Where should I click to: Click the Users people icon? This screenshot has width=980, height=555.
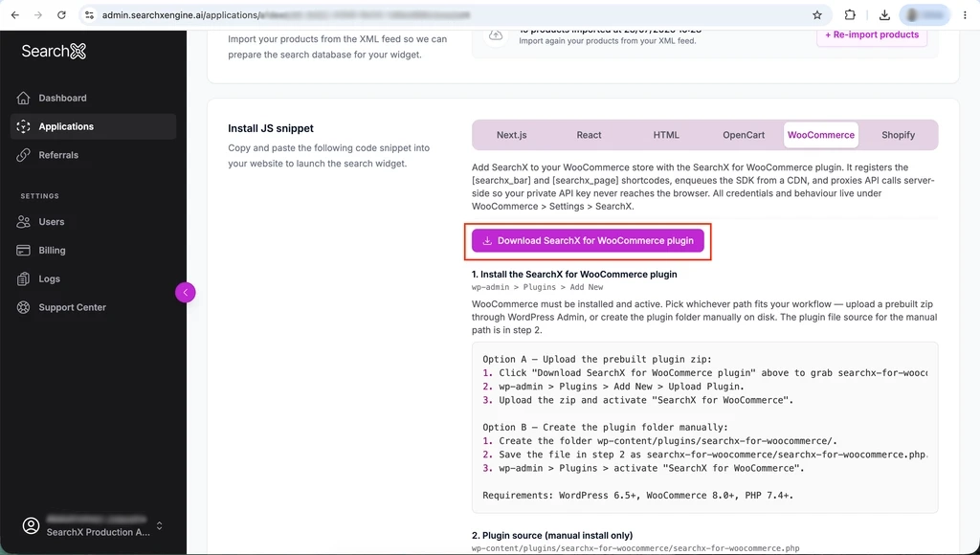(23, 222)
